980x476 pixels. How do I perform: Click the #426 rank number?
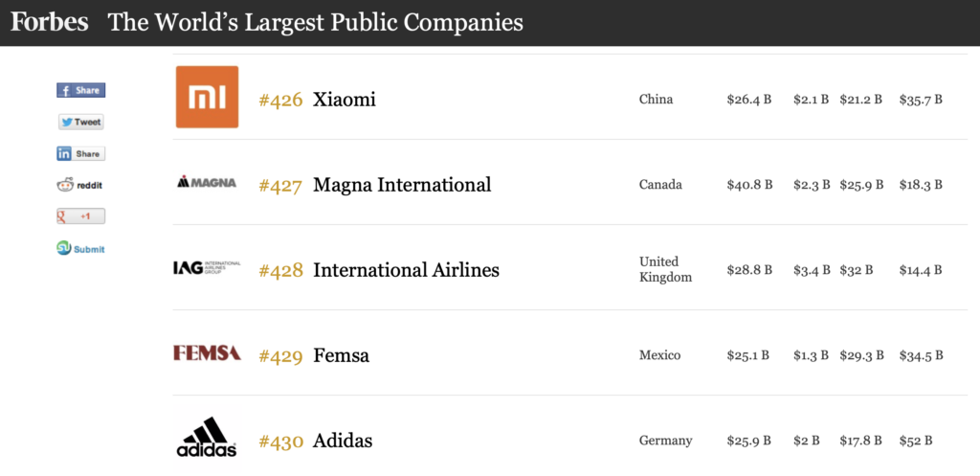[x=280, y=100]
